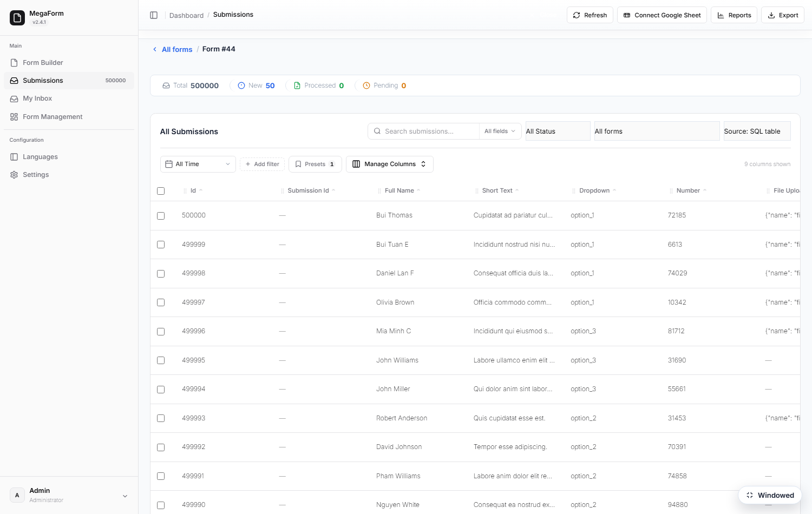Screen dimensions: 812x514
Task: Click the Export button
Action: pos(783,15)
